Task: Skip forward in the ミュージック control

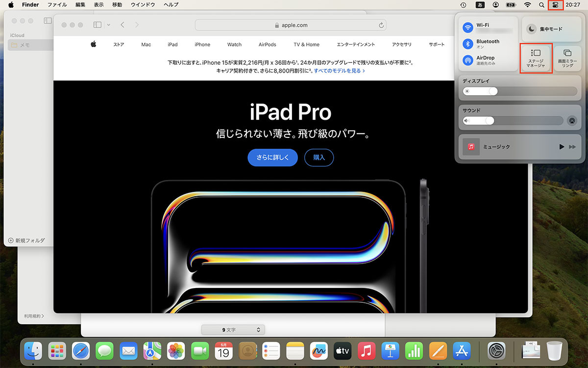Action: [572, 147]
